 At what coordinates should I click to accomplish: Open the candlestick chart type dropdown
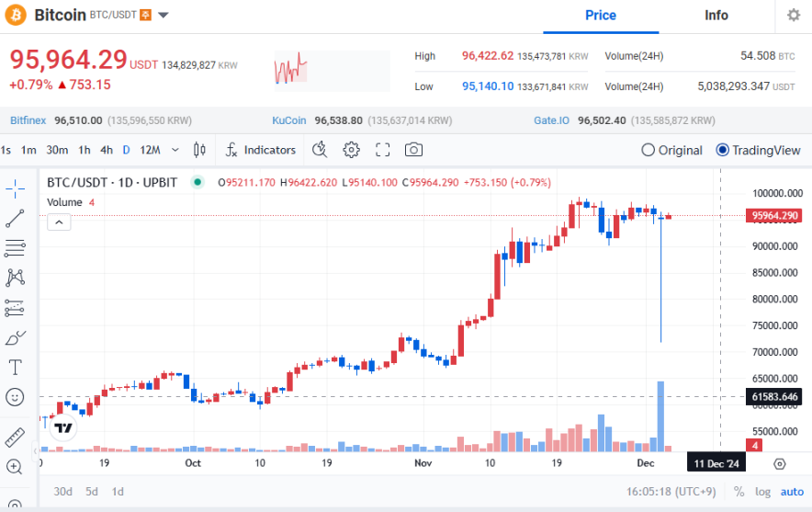point(199,150)
